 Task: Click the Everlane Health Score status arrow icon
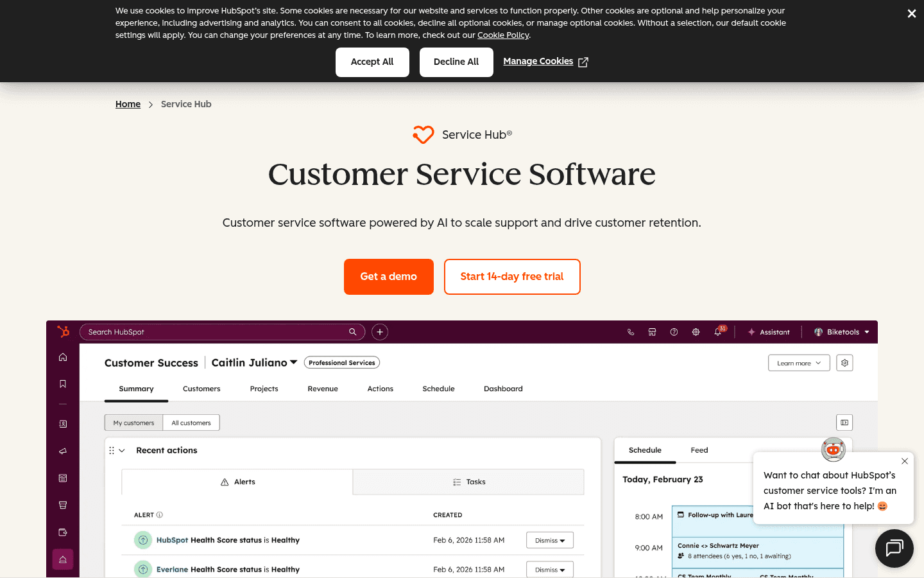click(x=143, y=569)
